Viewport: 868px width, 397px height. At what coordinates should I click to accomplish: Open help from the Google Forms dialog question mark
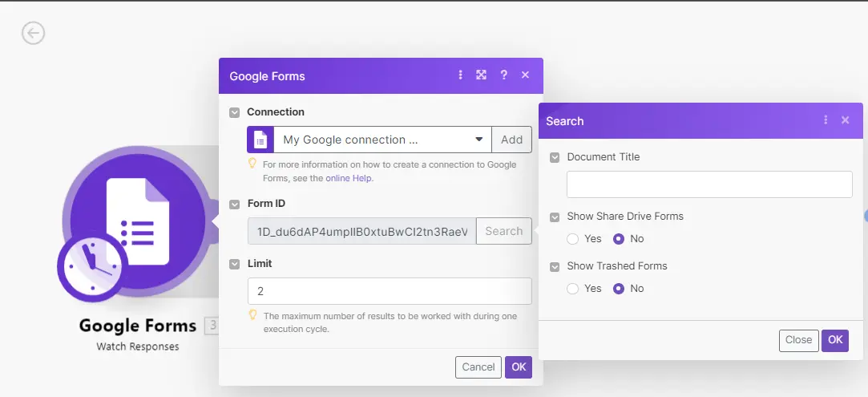pyautogui.click(x=504, y=75)
